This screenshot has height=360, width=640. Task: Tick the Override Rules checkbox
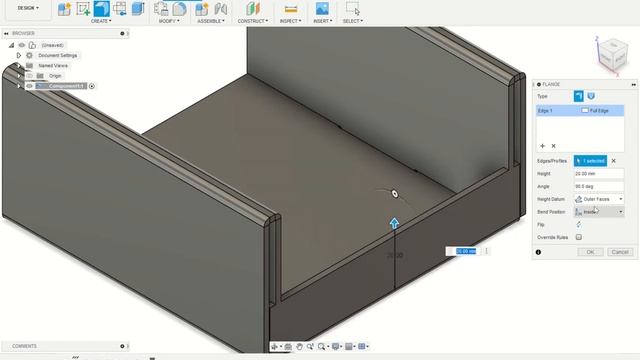tap(579, 237)
